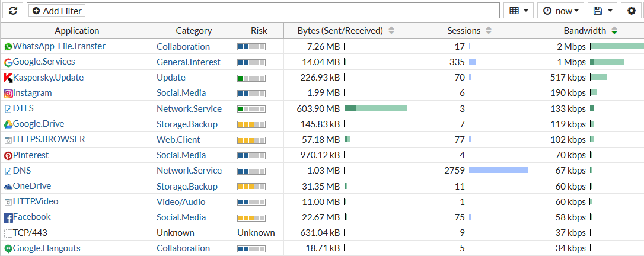Click Collaboration category in WhatsApp row
Screen dimensions: 644x256
183,46
